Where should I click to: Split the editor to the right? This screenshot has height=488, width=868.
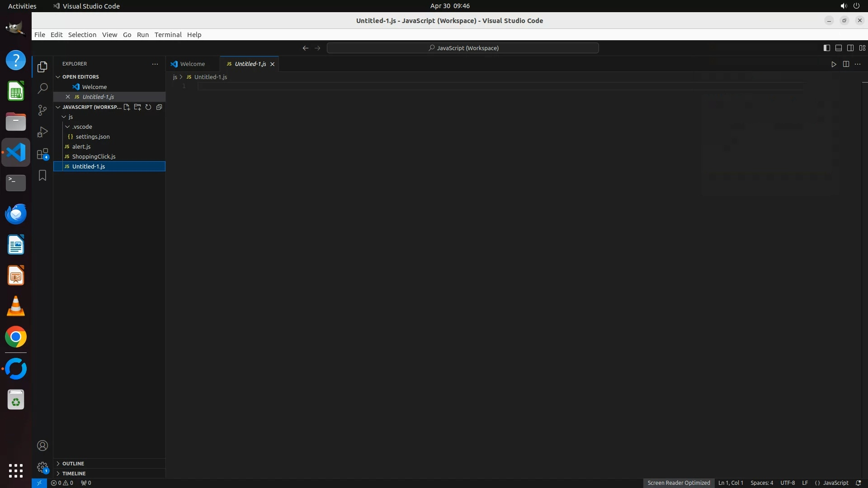pyautogui.click(x=846, y=64)
